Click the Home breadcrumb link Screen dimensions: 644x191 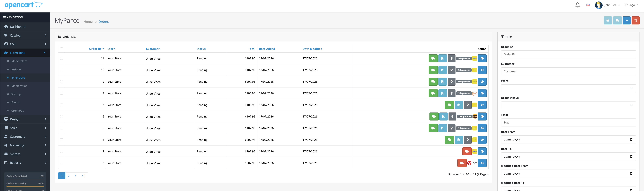(88, 22)
